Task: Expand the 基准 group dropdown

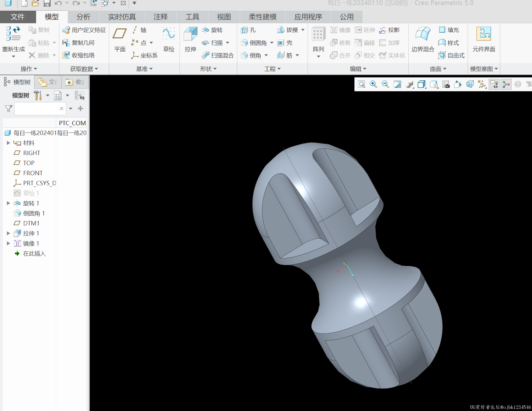Action: [x=144, y=69]
